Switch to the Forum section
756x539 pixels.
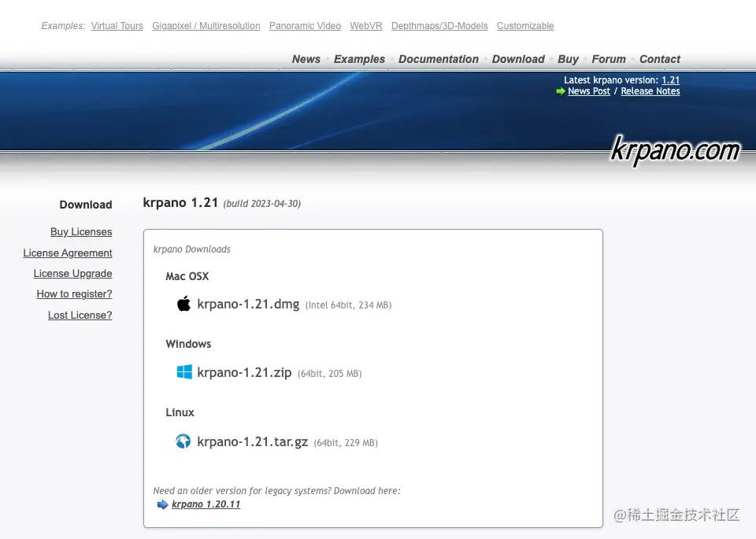click(609, 59)
